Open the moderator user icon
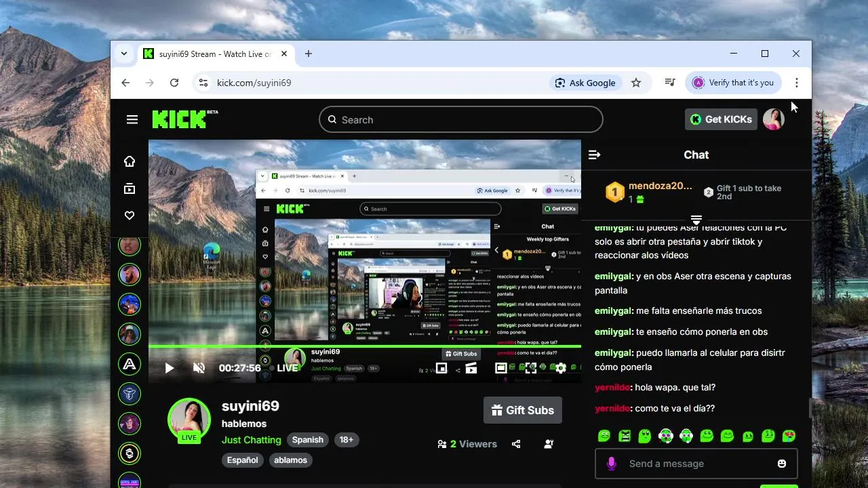 tap(549, 444)
